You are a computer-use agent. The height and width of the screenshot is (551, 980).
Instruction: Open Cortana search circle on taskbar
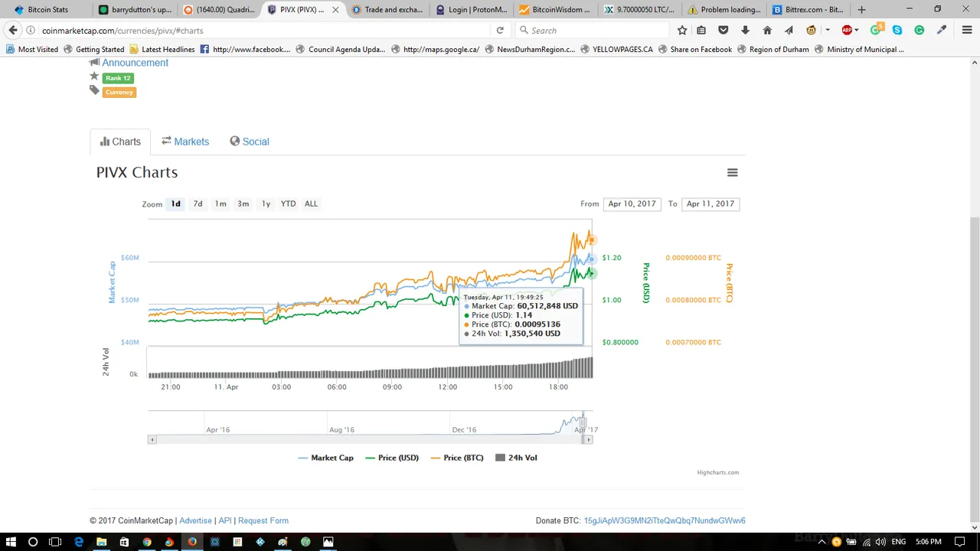point(33,542)
